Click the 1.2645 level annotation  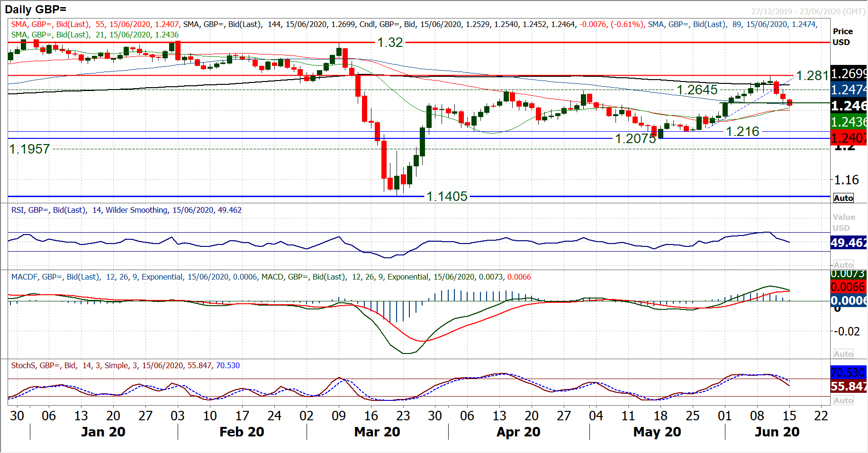pyautogui.click(x=696, y=90)
